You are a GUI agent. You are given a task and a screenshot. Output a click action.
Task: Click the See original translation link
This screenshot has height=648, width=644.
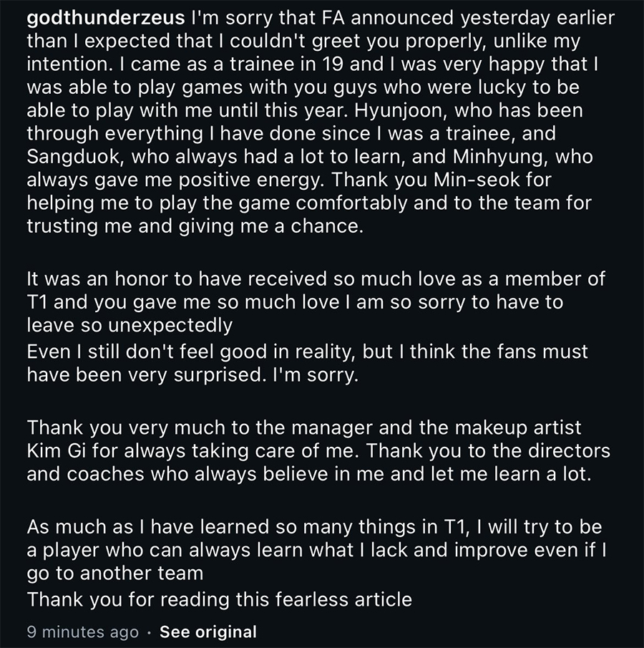coord(208,632)
